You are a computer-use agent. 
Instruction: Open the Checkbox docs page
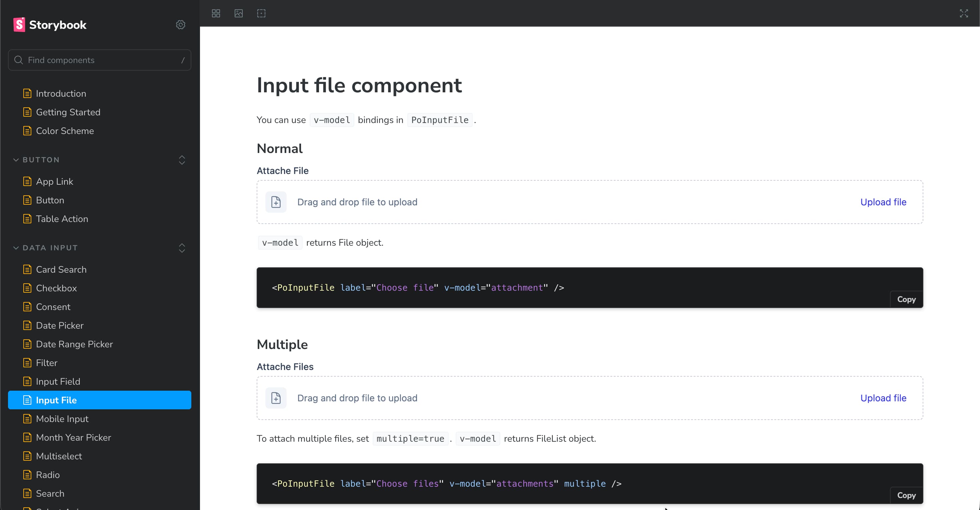pyautogui.click(x=56, y=288)
